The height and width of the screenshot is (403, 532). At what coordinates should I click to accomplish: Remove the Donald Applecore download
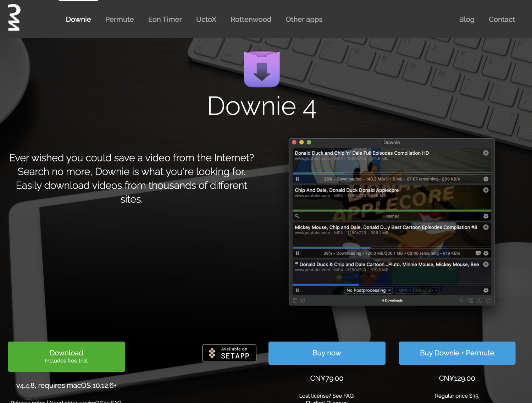(x=486, y=190)
